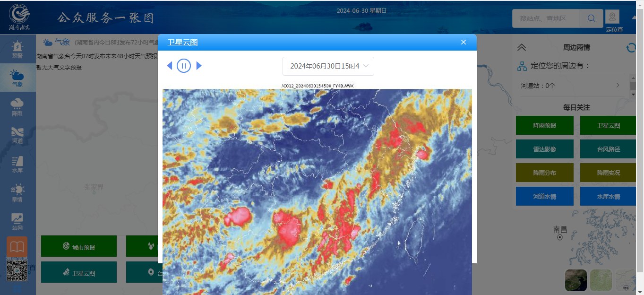Focus the 搜站点、查地区 search field
The height and width of the screenshot is (295, 644).
(546, 18)
